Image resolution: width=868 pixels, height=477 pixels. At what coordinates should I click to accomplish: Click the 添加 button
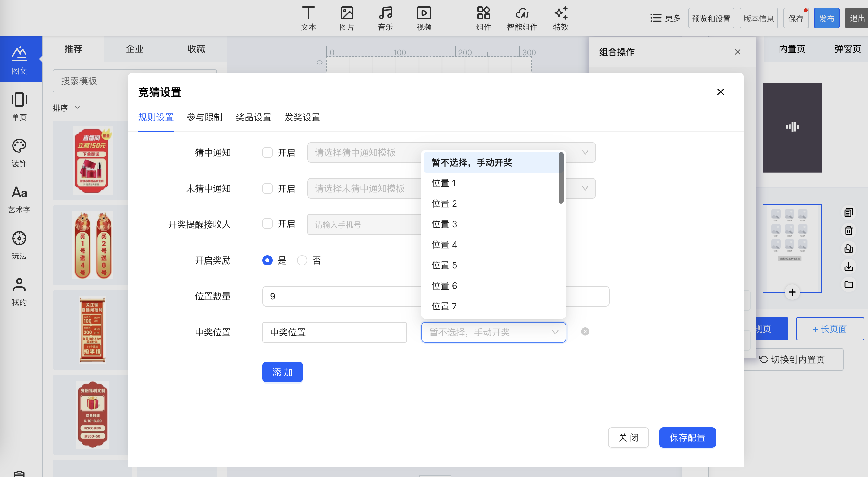pos(282,372)
